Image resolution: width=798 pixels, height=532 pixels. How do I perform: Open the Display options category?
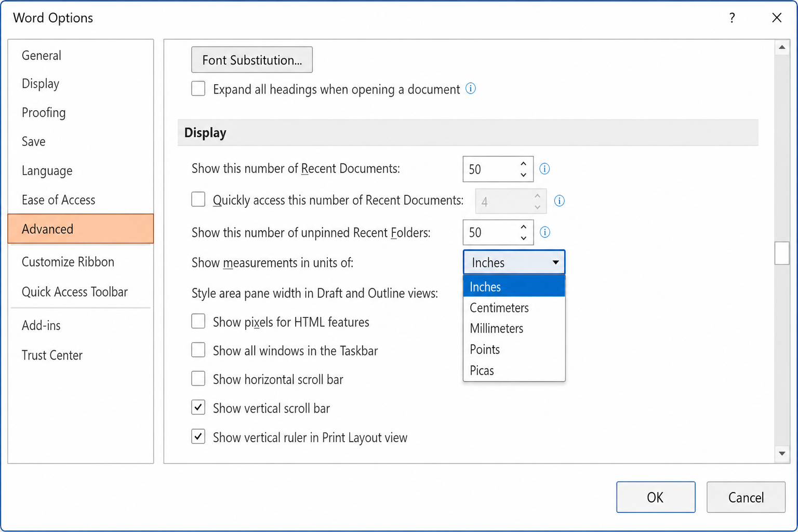pos(81,84)
